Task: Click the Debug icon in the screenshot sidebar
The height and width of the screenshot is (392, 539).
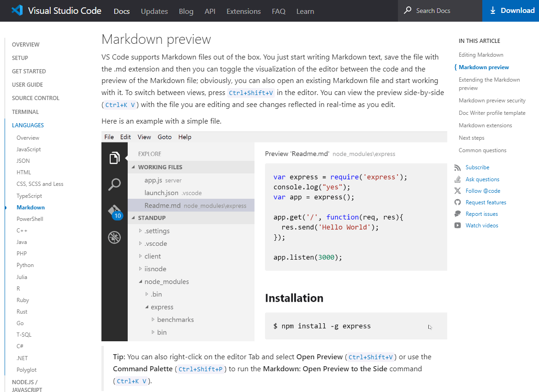Action: point(114,237)
